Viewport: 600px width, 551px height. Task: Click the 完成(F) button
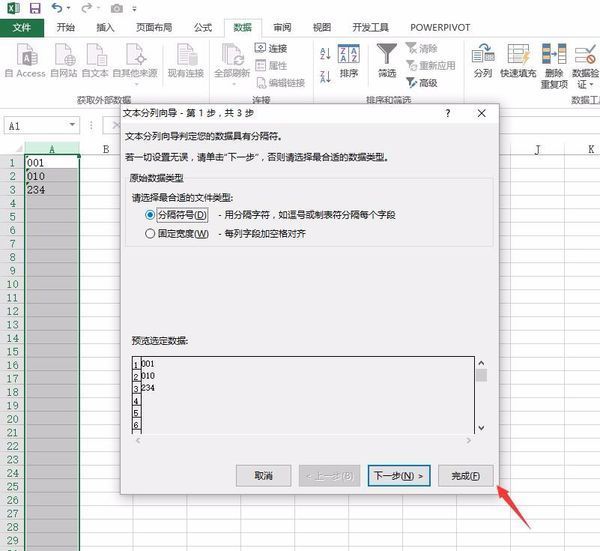click(x=466, y=476)
